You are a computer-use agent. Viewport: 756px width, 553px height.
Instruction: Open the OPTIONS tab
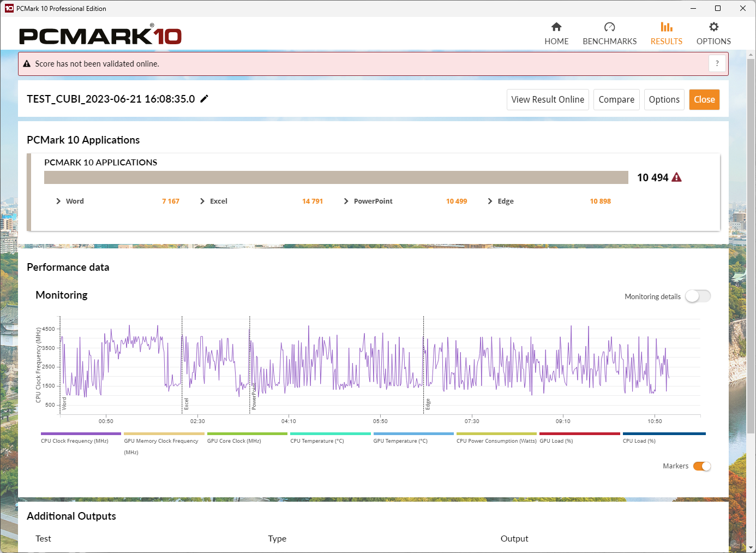tap(713, 41)
